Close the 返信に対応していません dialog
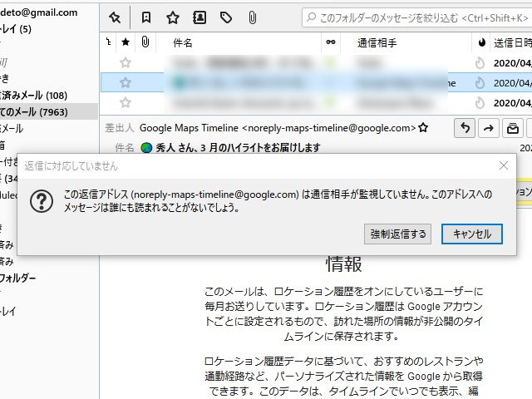 point(504,165)
